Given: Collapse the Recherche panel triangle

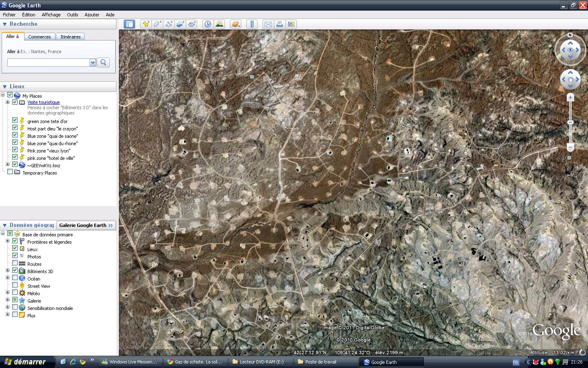Looking at the screenshot, I should pos(5,24).
